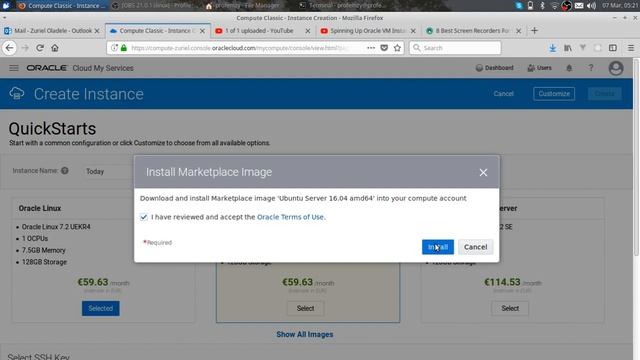Go back using Firefox back arrow

tap(9, 48)
